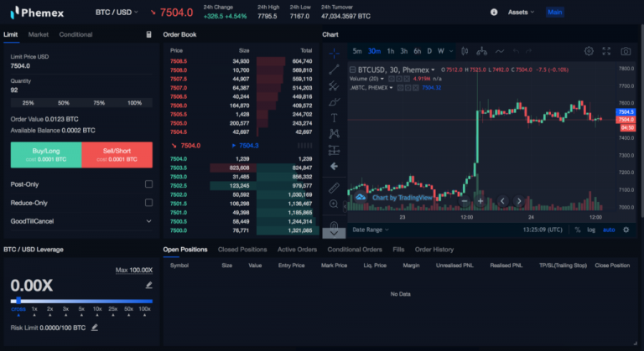Viewport: 644px width, 351px height.
Task: Switch to Market order tab
Action: click(39, 34)
